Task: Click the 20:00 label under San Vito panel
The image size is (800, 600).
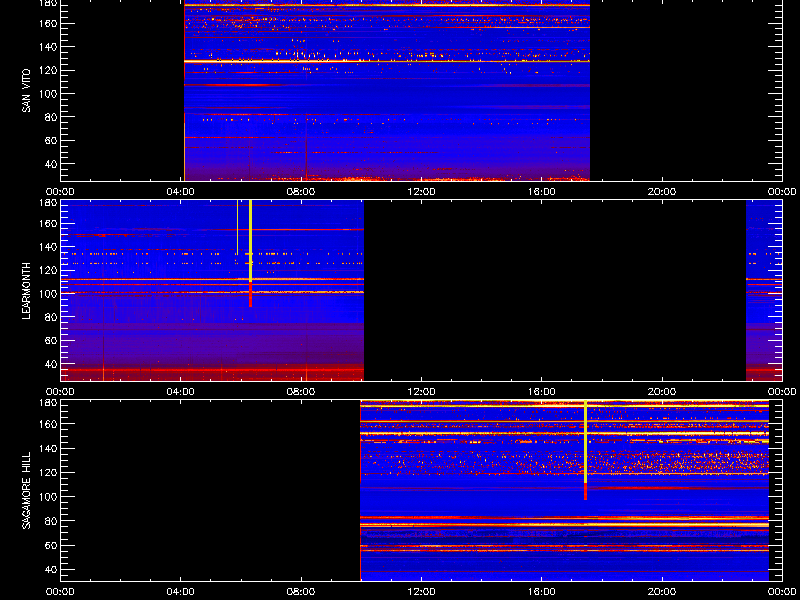Action: (x=662, y=192)
